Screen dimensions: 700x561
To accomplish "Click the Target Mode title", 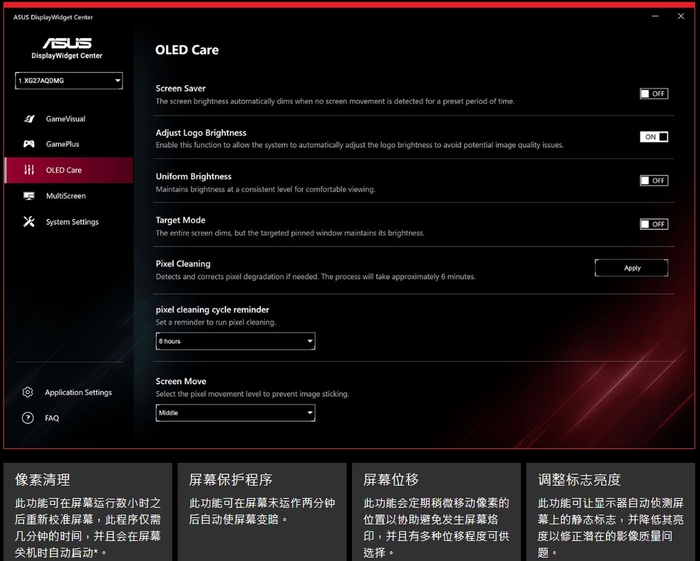I will (180, 220).
